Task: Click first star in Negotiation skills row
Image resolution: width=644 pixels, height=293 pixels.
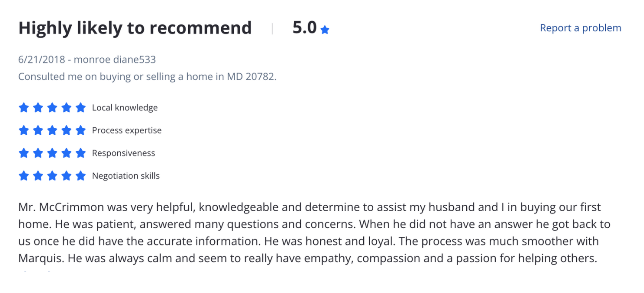Action: (x=23, y=176)
